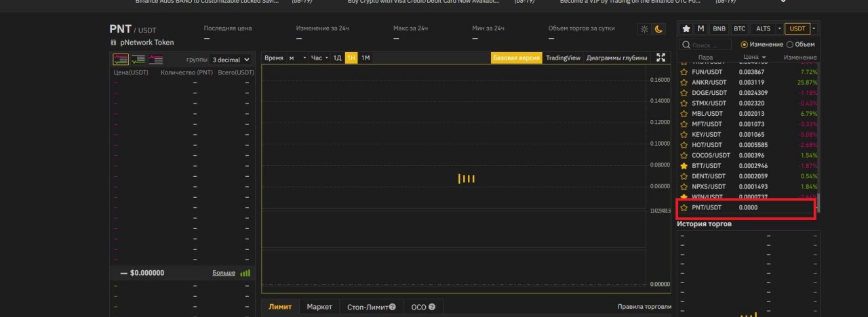Select the BNB market tab
The height and width of the screenshot is (317, 868).
(x=719, y=29)
